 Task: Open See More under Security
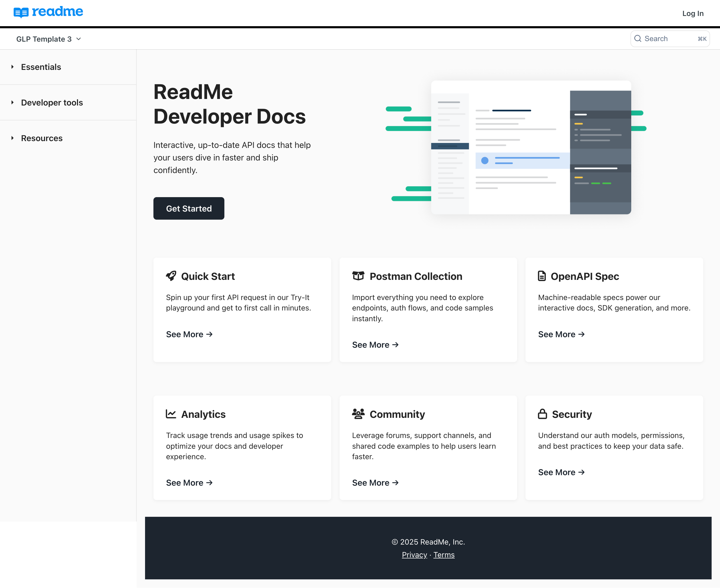tap(562, 472)
